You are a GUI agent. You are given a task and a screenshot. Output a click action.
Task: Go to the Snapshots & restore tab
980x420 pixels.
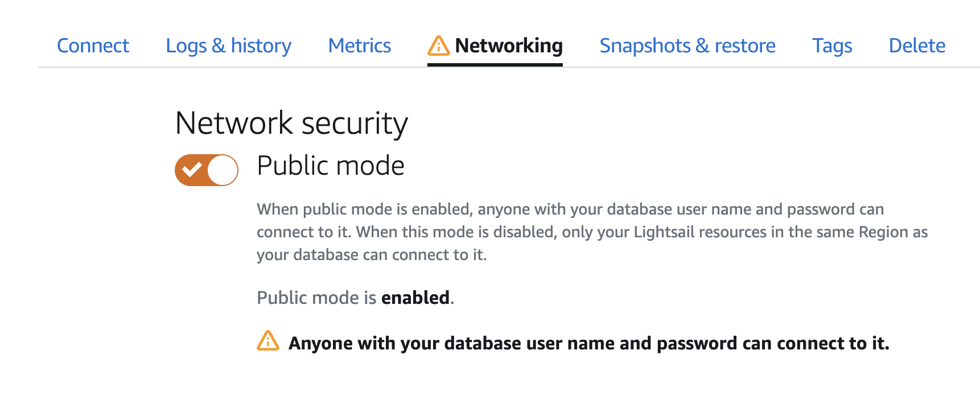tap(687, 46)
